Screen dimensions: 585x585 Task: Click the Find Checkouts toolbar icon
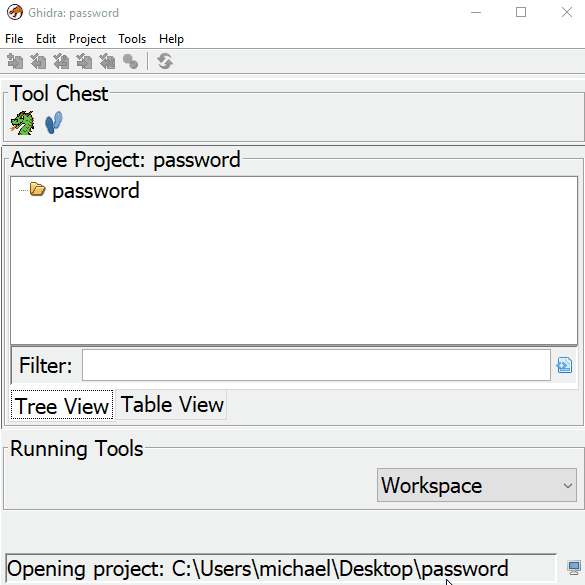click(x=131, y=62)
